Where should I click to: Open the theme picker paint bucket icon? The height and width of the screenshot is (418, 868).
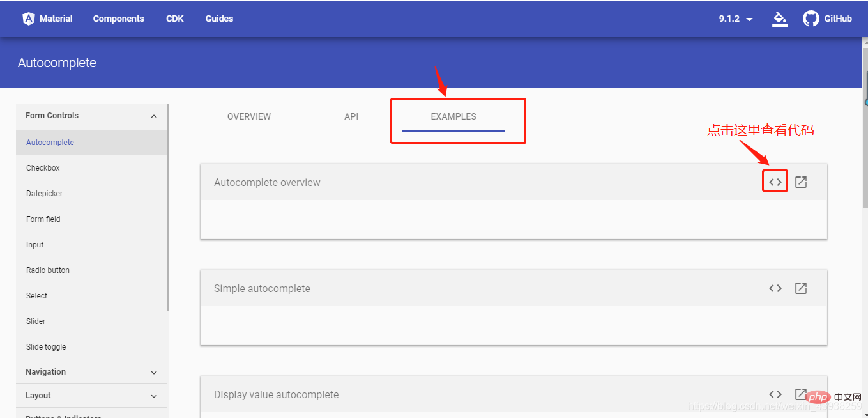779,19
